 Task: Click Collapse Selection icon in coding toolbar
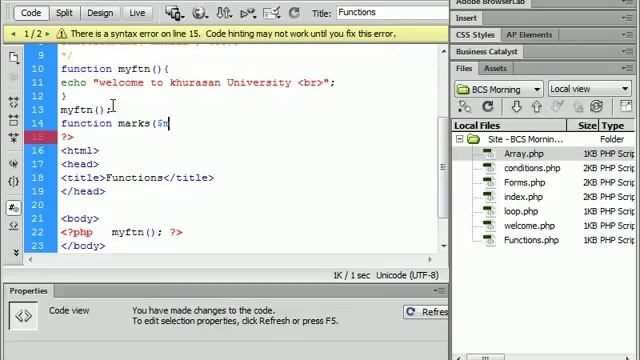click(x=13, y=120)
